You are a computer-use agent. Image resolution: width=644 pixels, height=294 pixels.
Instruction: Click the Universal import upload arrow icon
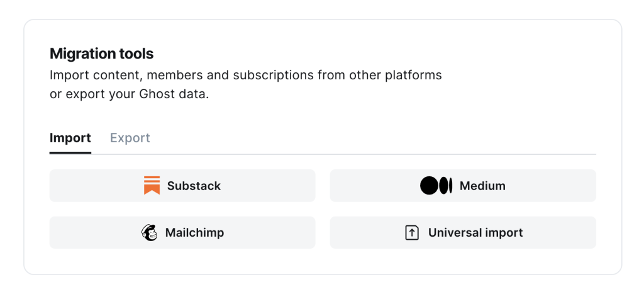tap(411, 233)
